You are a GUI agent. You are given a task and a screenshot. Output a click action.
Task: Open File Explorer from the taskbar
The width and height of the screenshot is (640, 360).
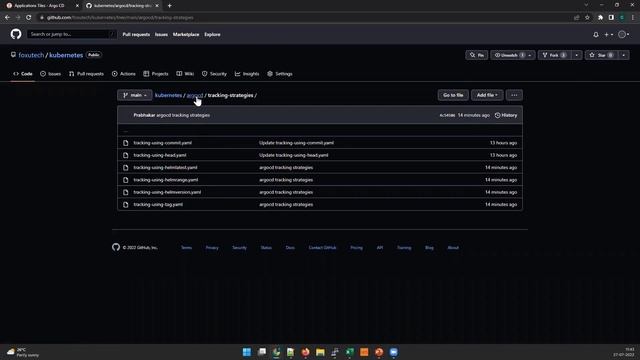tap(320, 352)
